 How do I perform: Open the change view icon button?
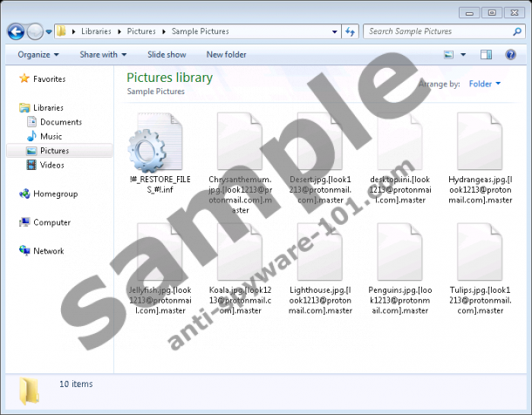pyautogui.click(x=449, y=54)
